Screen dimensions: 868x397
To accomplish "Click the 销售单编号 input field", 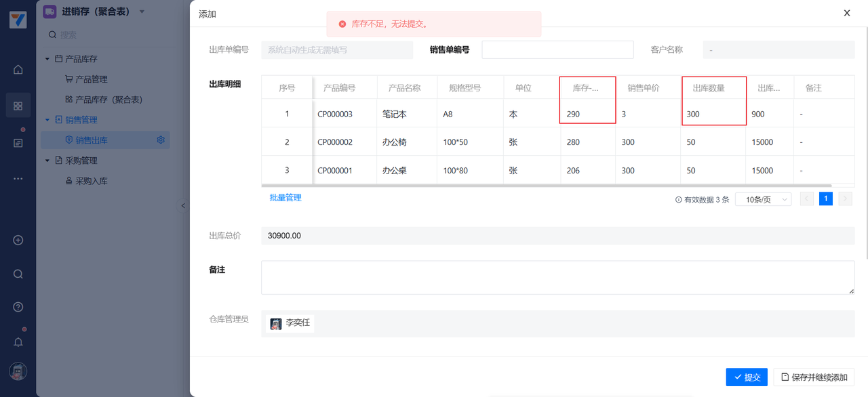I will 557,49.
